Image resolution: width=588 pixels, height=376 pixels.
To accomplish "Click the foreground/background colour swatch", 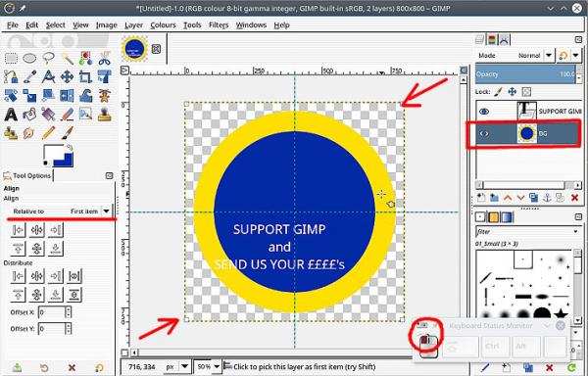I will (59, 156).
